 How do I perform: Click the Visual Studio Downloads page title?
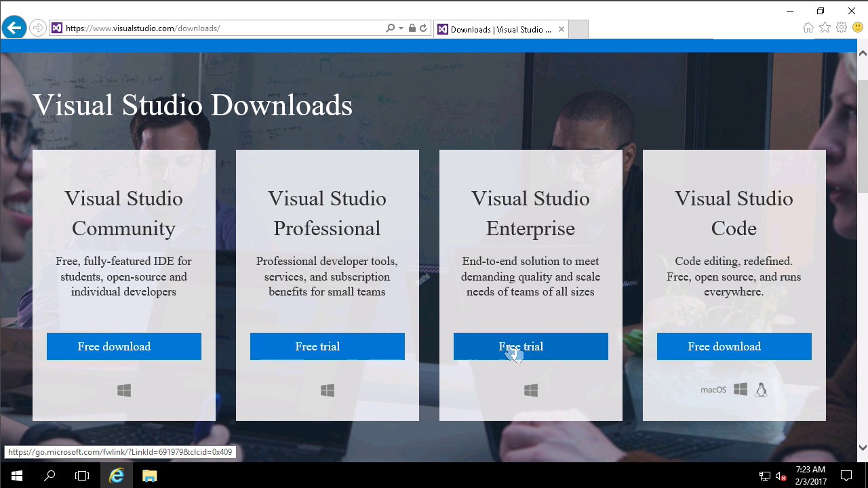click(193, 105)
